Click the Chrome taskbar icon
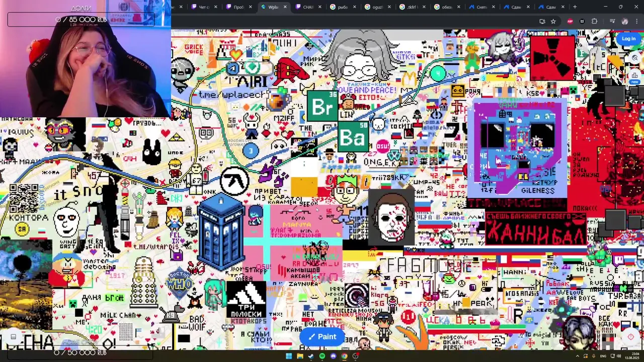Screen dimensions: 644x362 coord(344,356)
